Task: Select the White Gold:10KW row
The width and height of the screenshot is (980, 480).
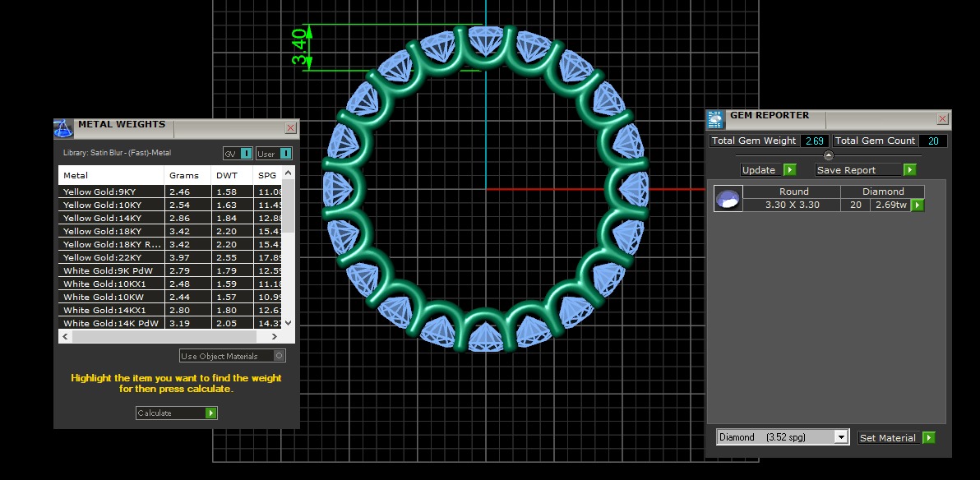Action: [170, 297]
